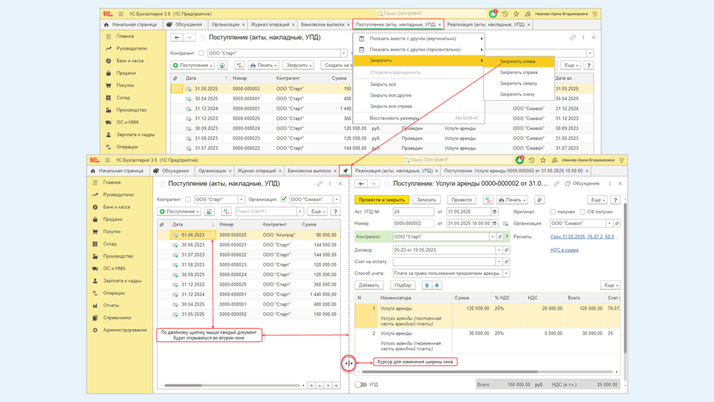This screenshot has width=714, height=402.
Task: Choose 'Закрепить сверху' in the submenu
Action: click(x=518, y=83)
